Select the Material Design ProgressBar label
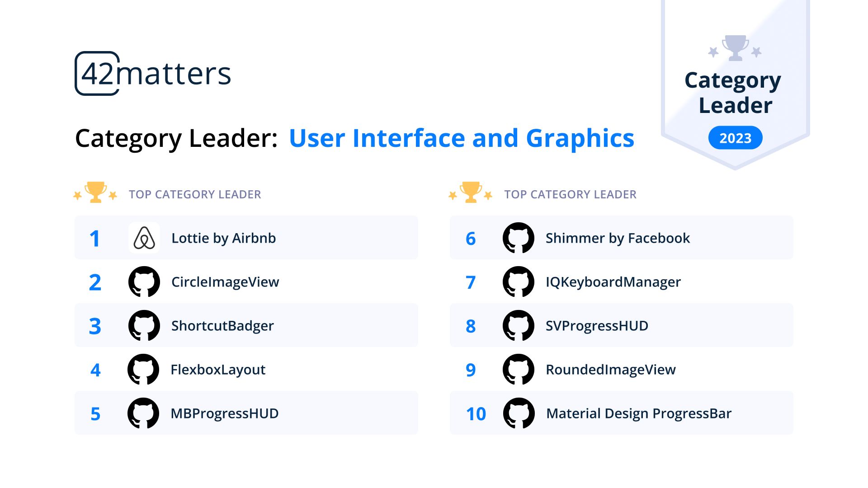The width and height of the screenshot is (868, 488). tap(638, 413)
